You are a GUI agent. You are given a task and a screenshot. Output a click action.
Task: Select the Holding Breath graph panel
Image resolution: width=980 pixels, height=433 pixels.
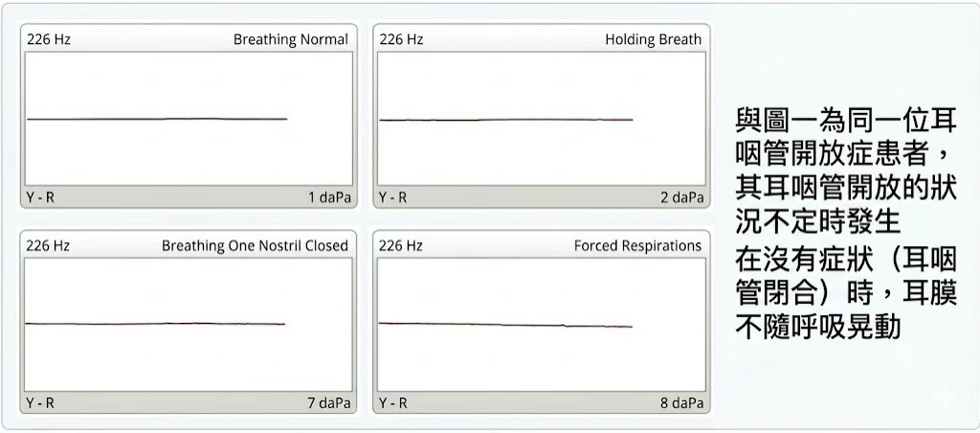click(542, 118)
